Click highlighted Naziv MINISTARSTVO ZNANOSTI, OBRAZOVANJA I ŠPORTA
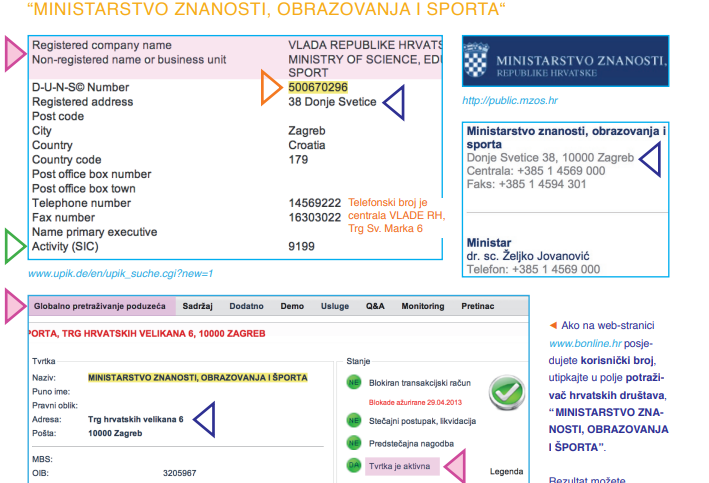 click(x=198, y=378)
